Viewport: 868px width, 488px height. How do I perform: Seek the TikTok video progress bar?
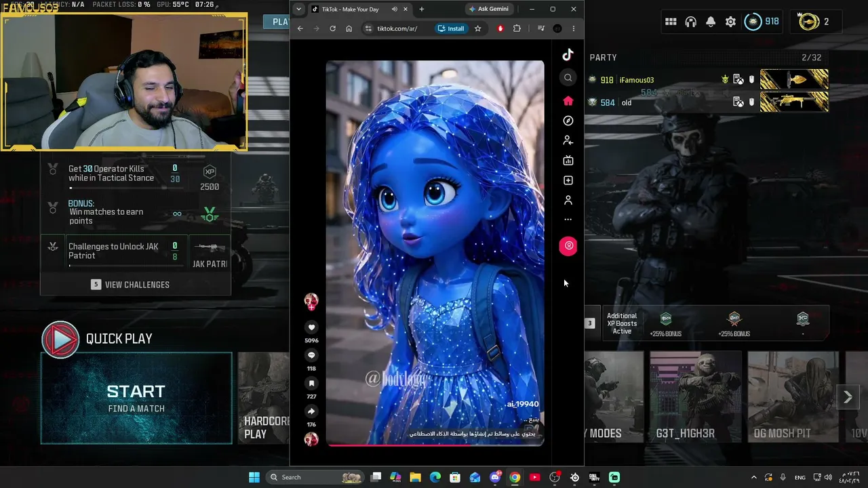click(435, 445)
